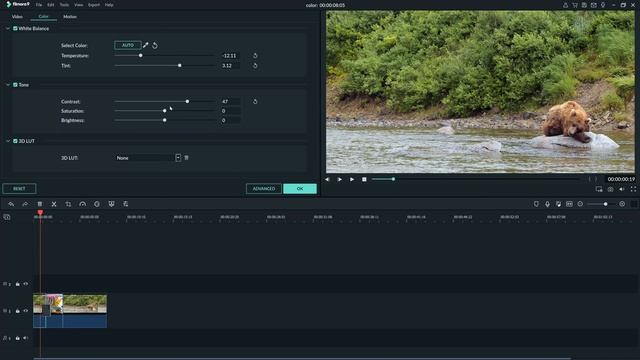Screen dimensions: 640x360
Task: Open the account user icon in title bar
Action: point(566,5)
